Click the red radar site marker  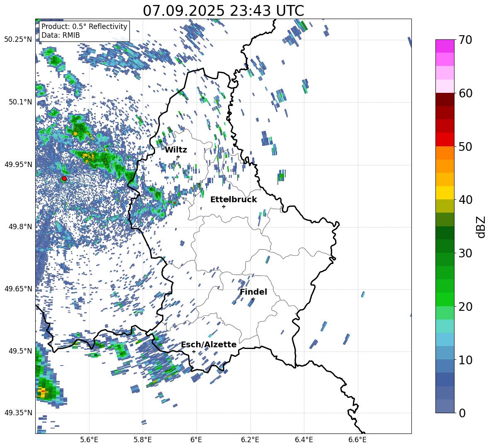pos(64,179)
